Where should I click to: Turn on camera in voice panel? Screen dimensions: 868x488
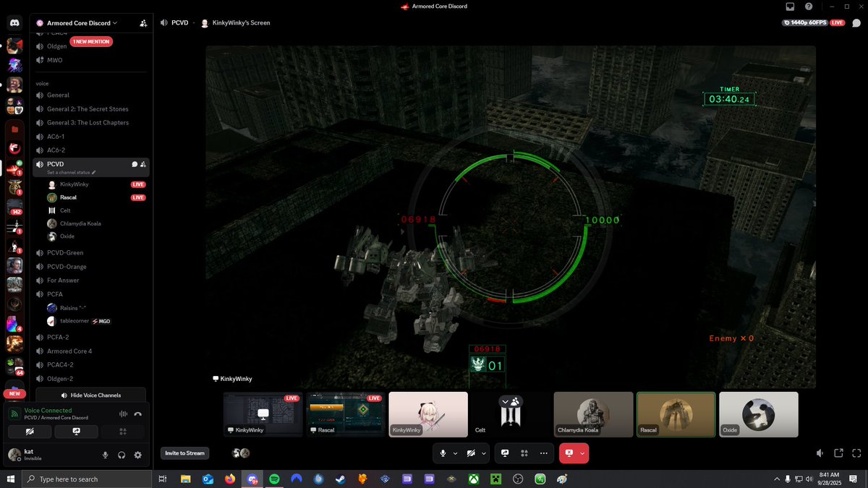click(x=30, y=432)
